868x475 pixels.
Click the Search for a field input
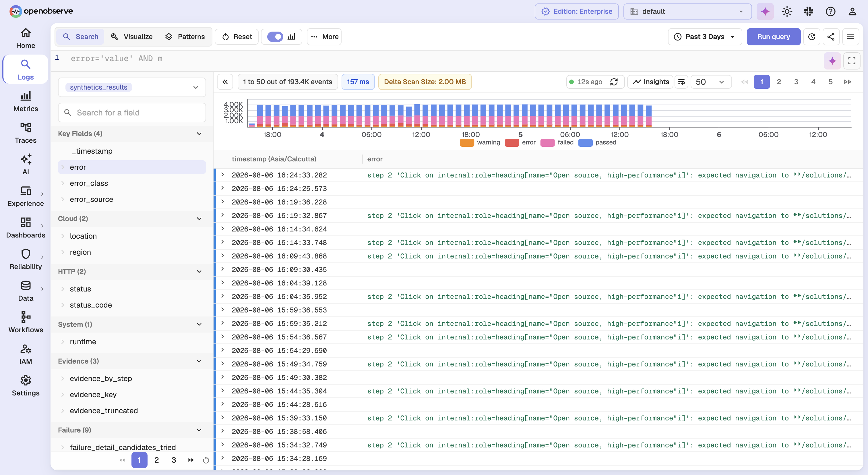coord(132,113)
